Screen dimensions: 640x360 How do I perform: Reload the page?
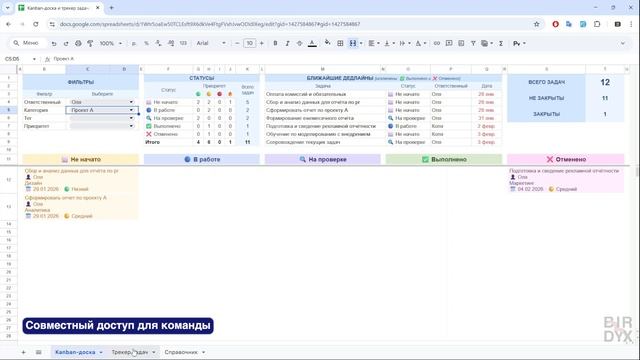pos(36,24)
